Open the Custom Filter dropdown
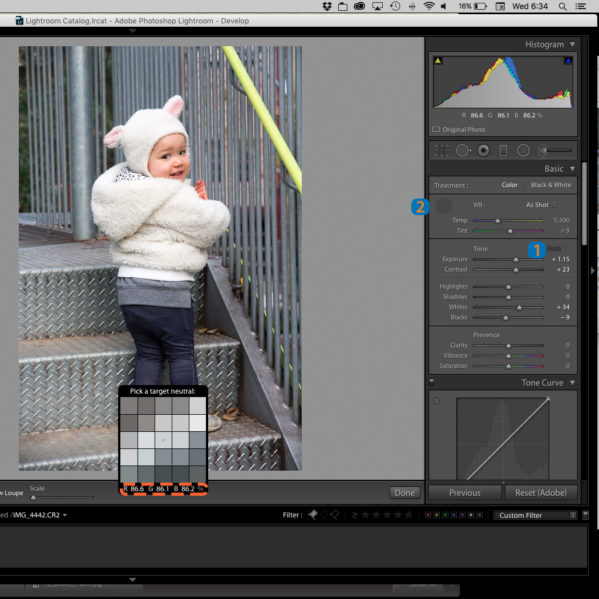The height and width of the screenshot is (599, 599). point(534,515)
